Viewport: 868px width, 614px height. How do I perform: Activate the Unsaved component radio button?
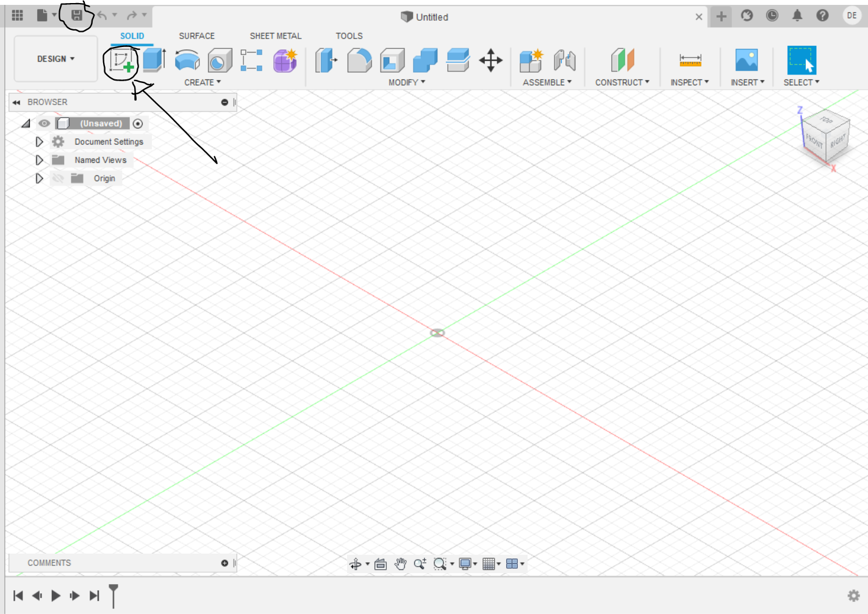pyautogui.click(x=138, y=124)
